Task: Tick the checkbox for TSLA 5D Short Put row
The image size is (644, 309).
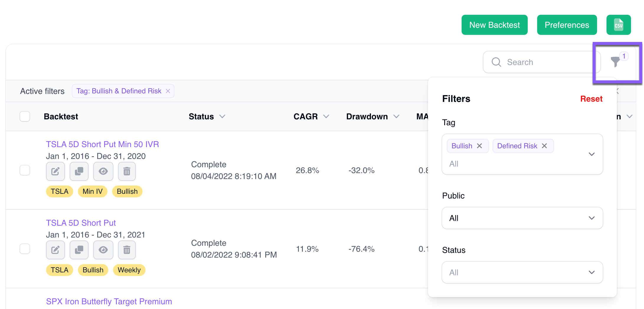Action: tap(25, 249)
